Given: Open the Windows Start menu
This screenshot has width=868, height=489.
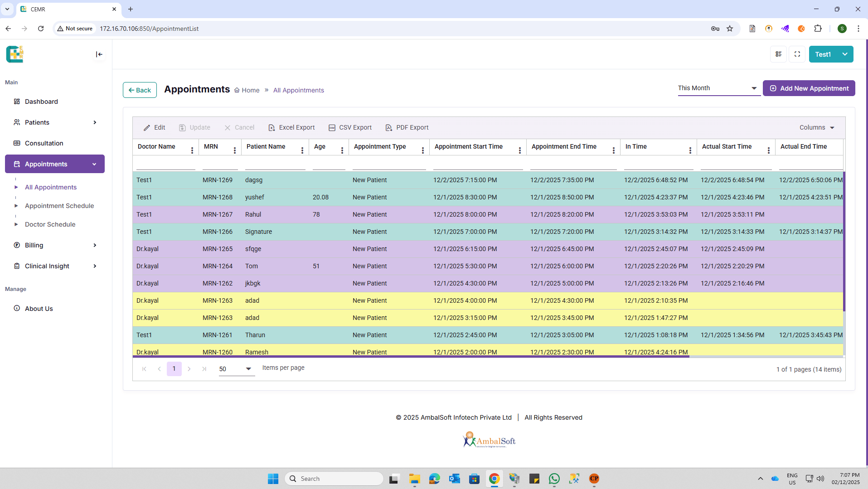Looking at the screenshot, I should click(x=273, y=479).
